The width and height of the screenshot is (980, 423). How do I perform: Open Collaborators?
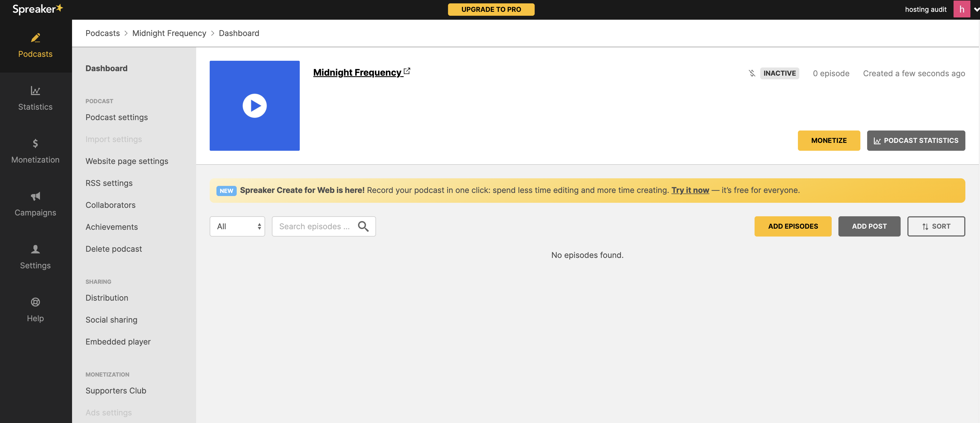click(110, 205)
